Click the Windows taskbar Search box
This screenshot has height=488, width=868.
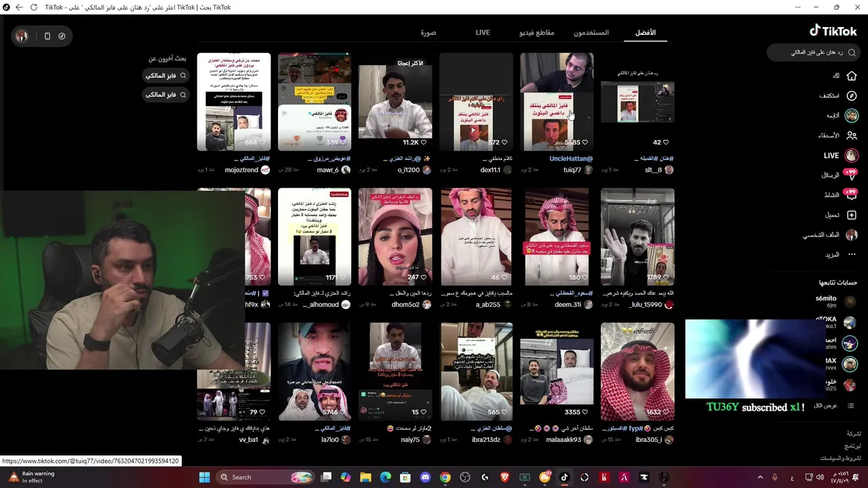[264, 477]
